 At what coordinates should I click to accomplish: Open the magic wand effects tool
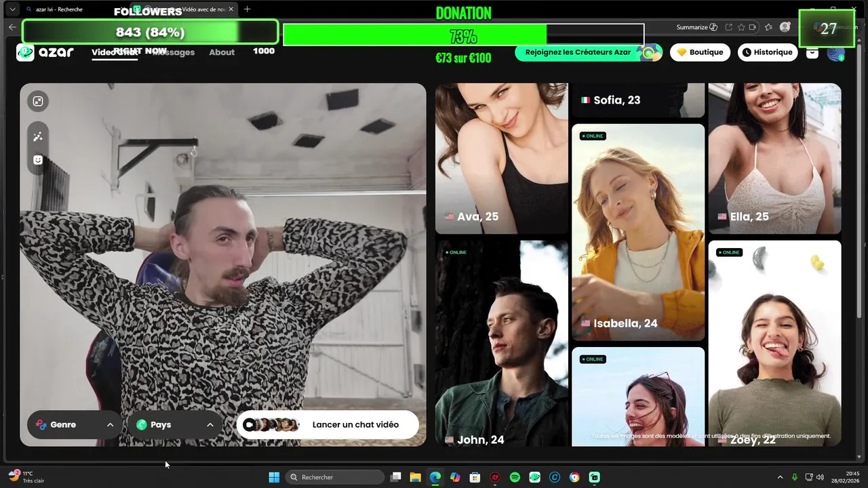38,137
